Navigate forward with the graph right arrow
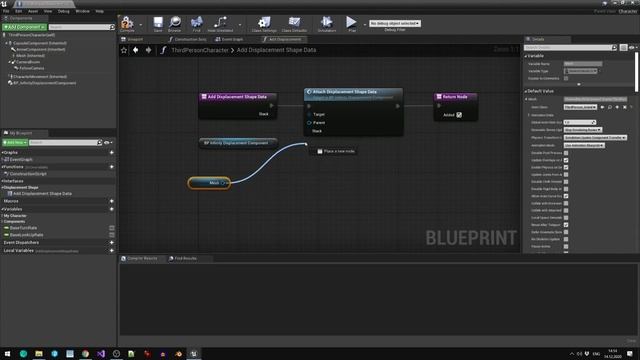 [x=149, y=50]
